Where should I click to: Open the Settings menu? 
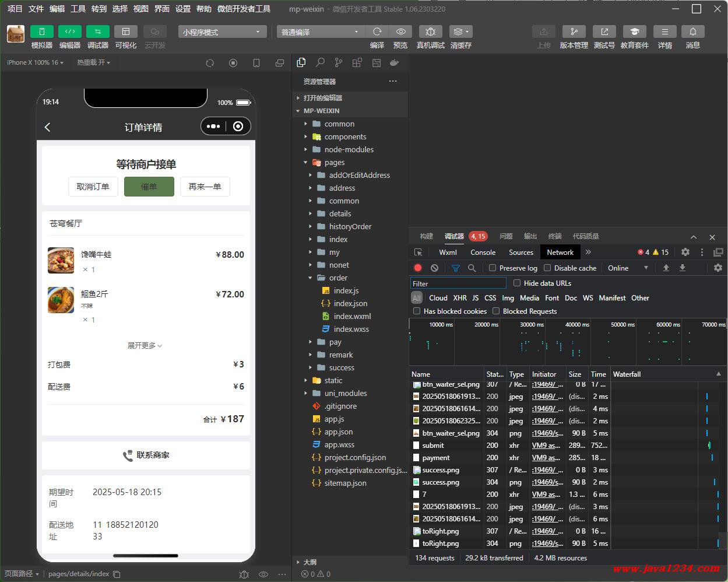coord(183,9)
